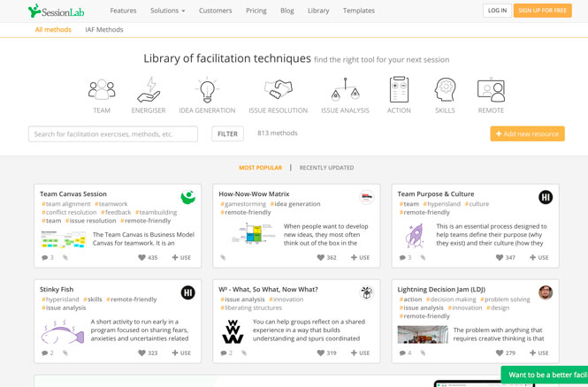Open the Skills category icon
The width and height of the screenshot is (588, 387).
point(445,90)
